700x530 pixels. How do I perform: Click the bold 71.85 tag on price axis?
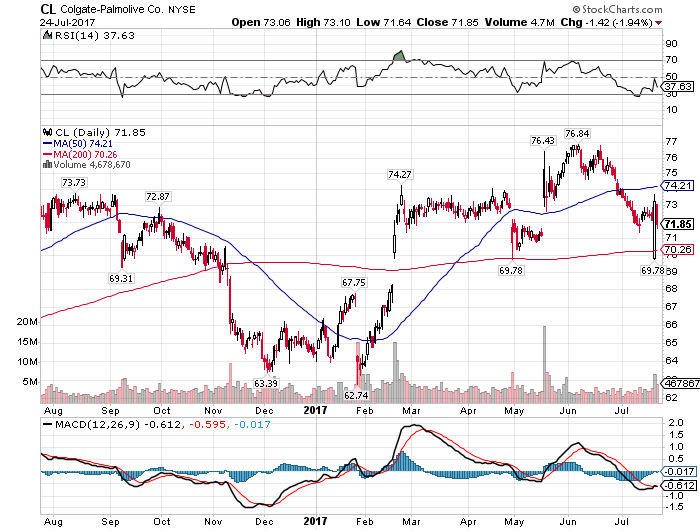click(678, 224)
